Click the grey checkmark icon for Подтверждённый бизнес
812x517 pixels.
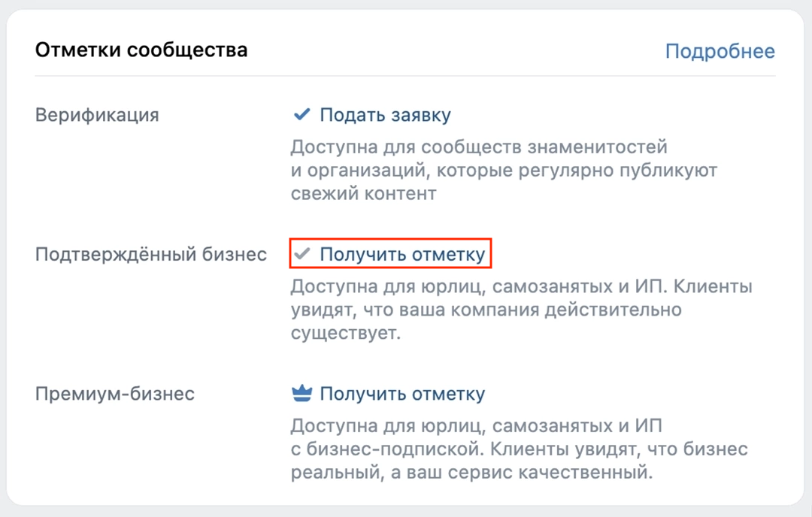pyautogui.click(x=301, y=255)
